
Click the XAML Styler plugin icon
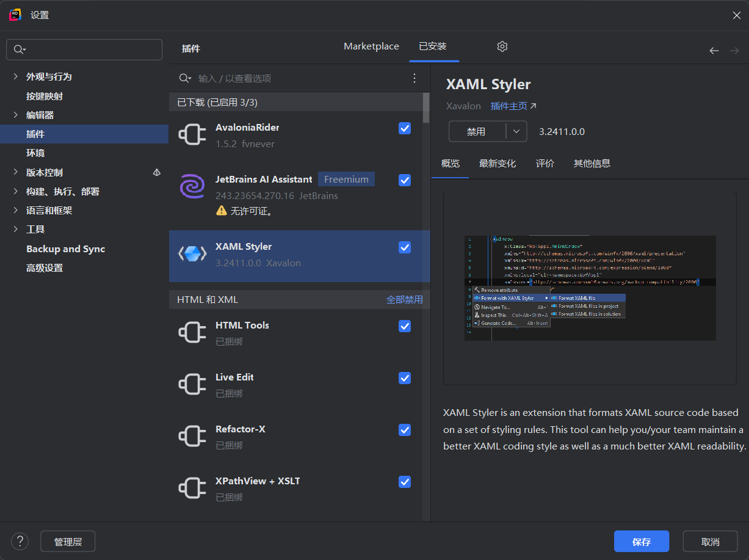[192, 254]
